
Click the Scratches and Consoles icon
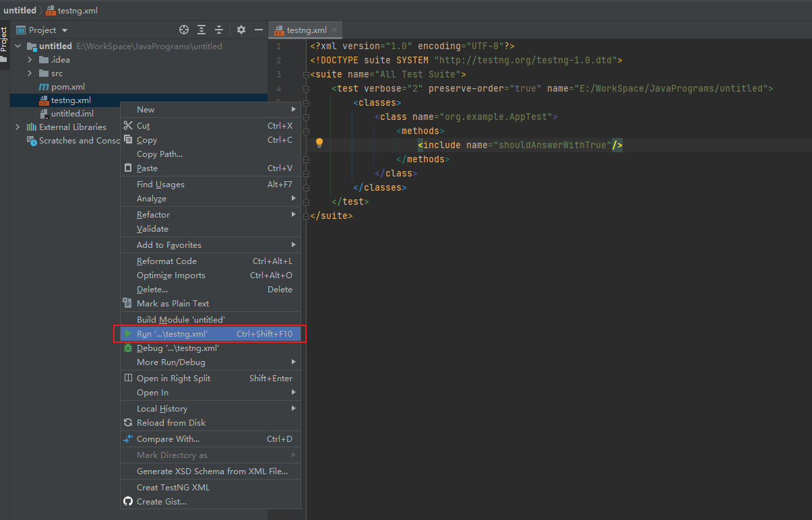tap(31, 140)
